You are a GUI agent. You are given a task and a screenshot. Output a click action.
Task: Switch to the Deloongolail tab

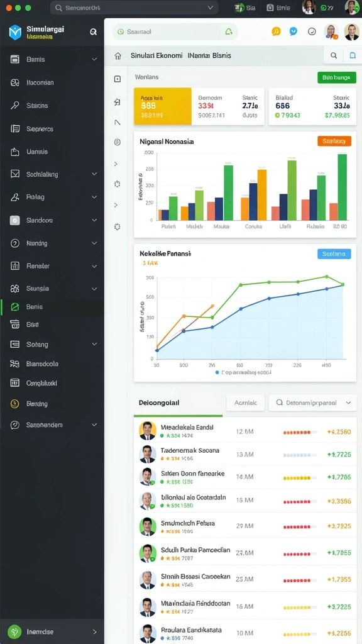[x=159, y=403]
